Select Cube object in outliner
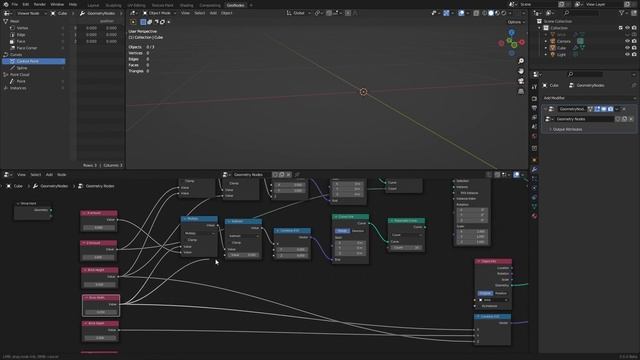This screenshot has height=360, width=640. coord(561,48)
